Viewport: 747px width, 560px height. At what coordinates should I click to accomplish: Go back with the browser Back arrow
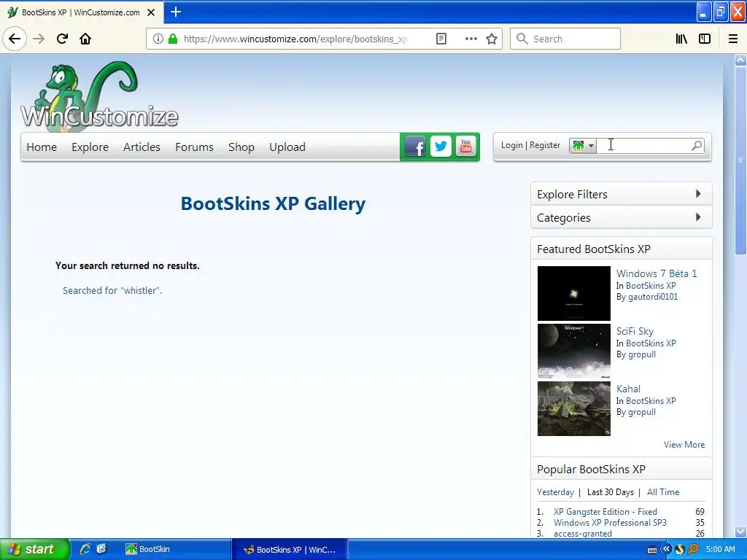15,39
